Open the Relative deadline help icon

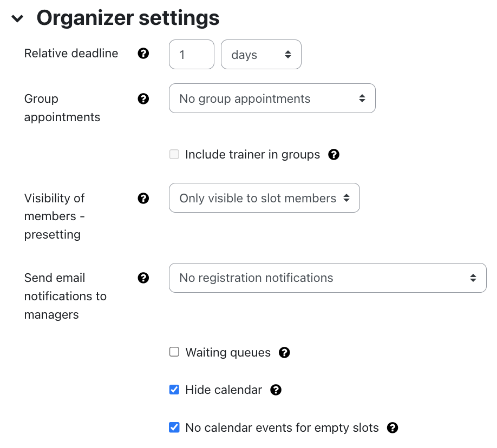click(143, 53)
